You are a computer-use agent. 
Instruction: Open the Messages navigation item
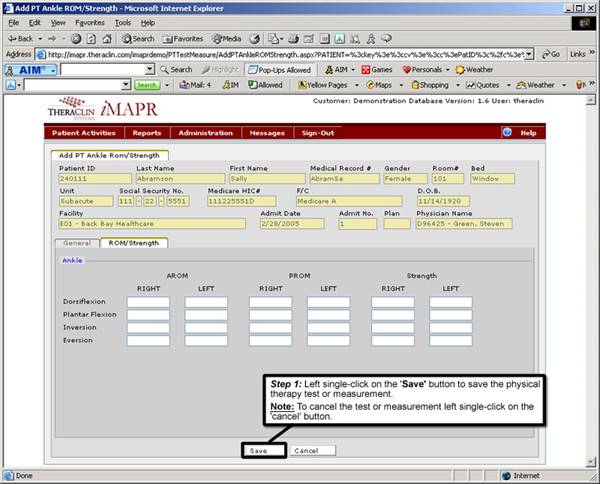[267, 133]
